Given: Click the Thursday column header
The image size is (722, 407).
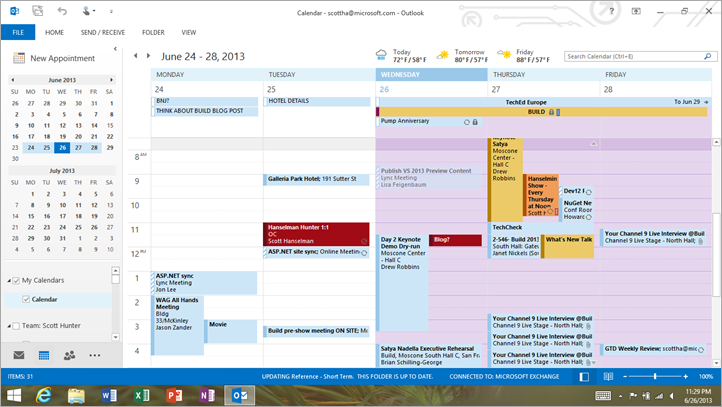Looking at the screenshot, I should click(544, 75).
